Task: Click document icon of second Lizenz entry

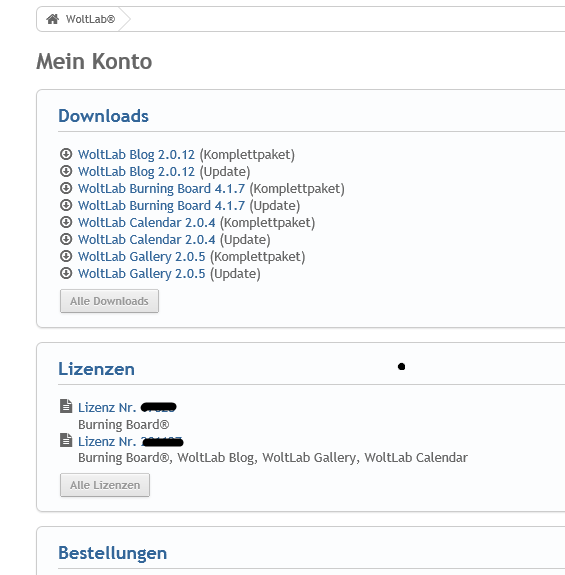Action: click(66, 440)
